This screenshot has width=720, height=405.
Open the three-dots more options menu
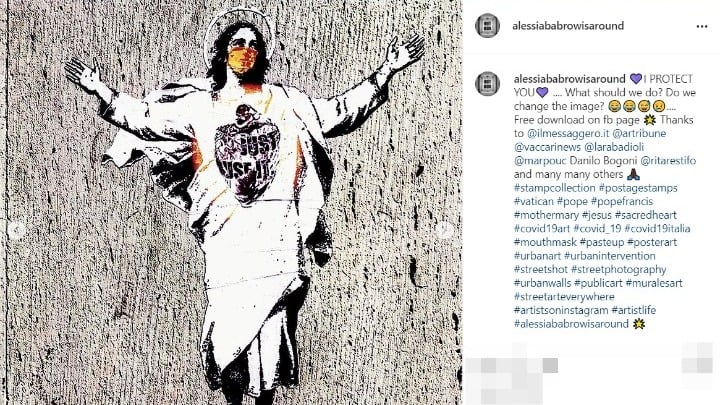702,26
